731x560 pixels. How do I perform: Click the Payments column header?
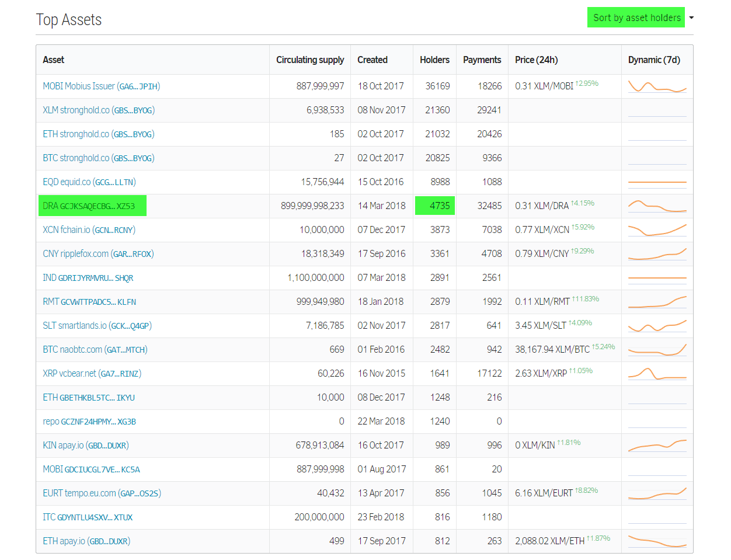482,60
